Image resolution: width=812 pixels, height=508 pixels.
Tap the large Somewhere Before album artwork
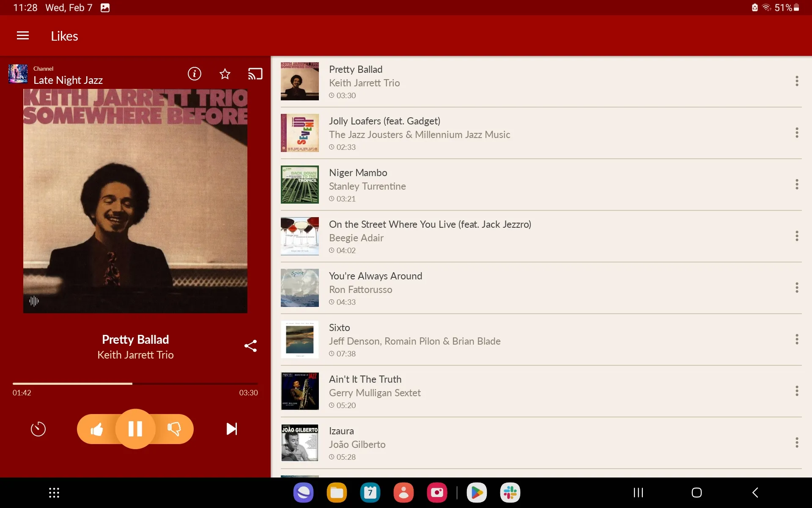tap(135, 201)
